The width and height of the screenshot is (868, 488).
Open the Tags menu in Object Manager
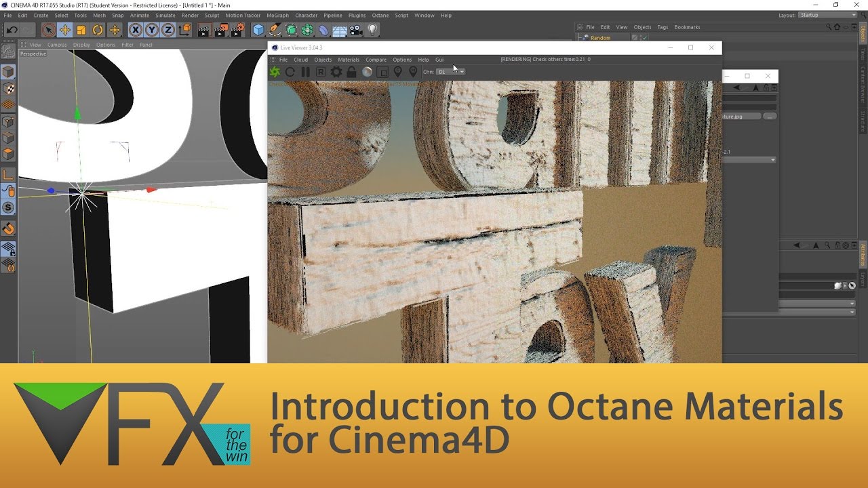pos(663,27)
